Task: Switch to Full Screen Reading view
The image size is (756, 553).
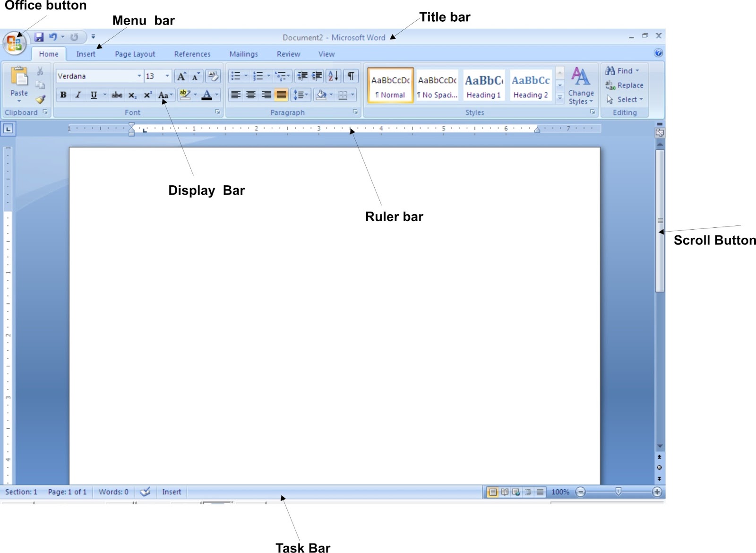Action: (505, 492)
